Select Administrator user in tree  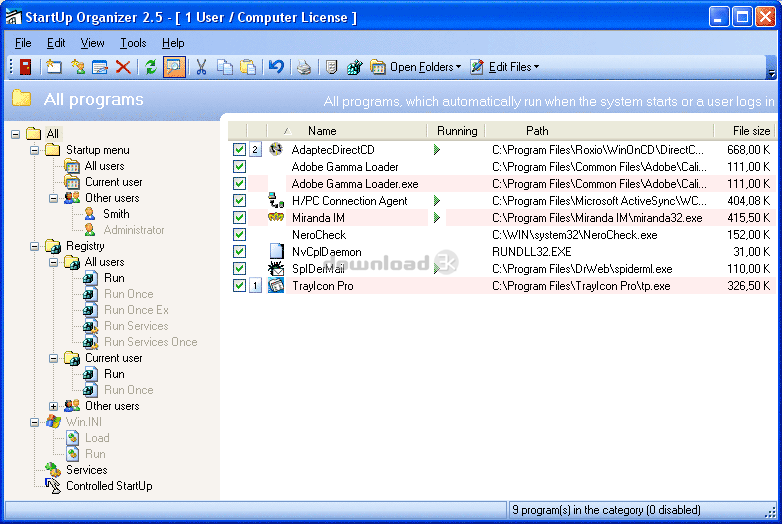pos(134,230)
